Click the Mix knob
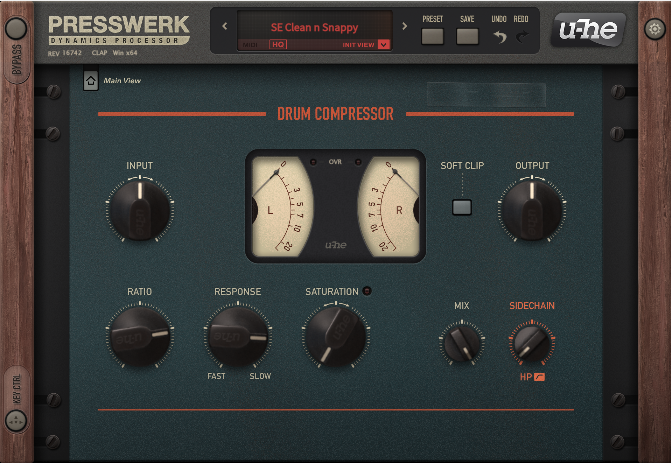 coord(462,343)
